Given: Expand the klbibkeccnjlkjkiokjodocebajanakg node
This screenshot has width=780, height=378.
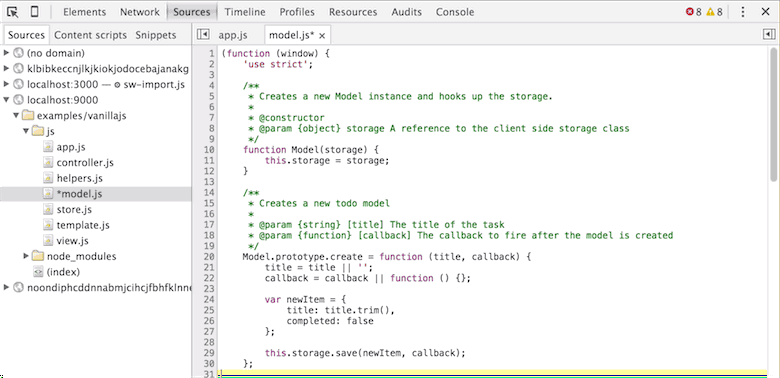Looking at the screenshot, I should click(6, 68).
